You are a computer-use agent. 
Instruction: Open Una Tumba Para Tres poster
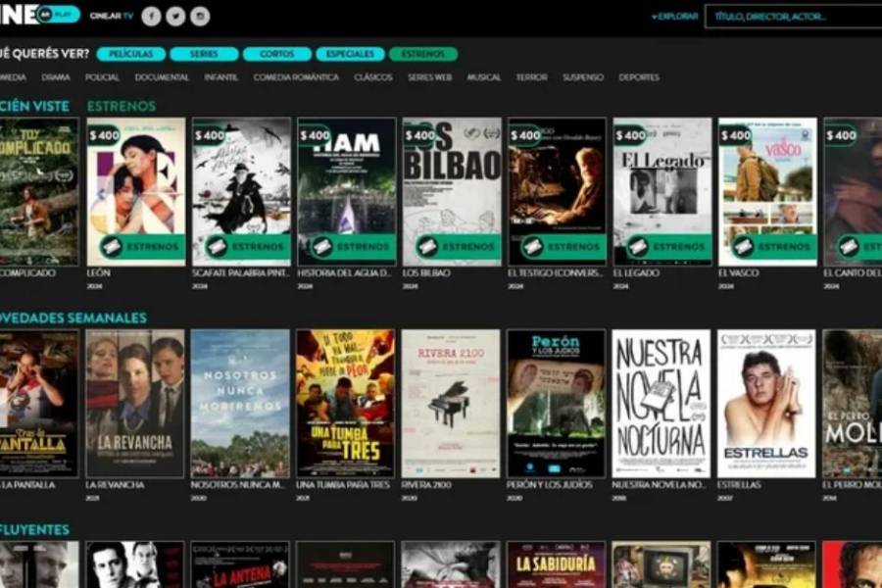coord(345,404)
